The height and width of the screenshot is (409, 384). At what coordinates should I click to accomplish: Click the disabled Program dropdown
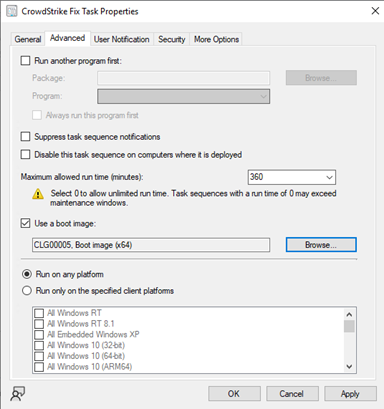point(183,96)
